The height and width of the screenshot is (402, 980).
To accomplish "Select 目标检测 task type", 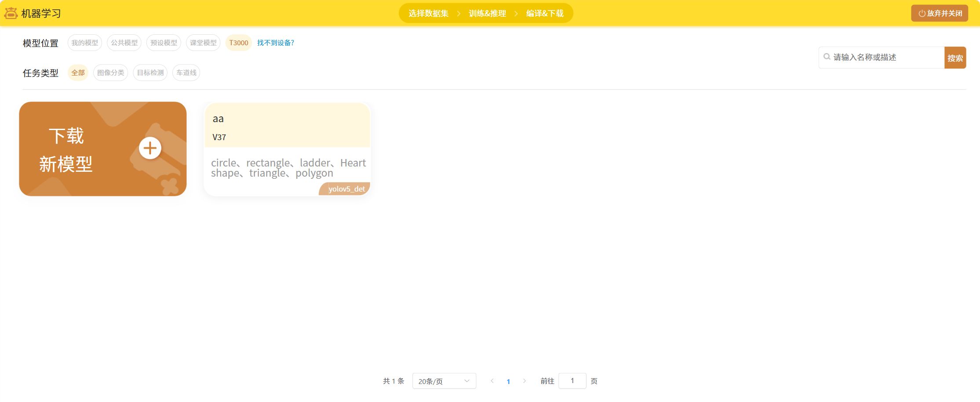I will click(150, 72).
